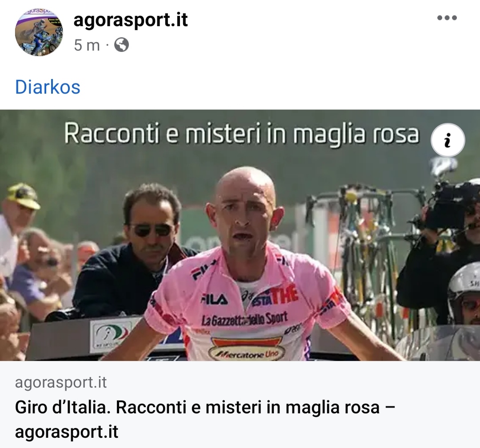
Task: Click the FILA logo on jersey chest
Action: pyautogui.click(x=214, y=300)
